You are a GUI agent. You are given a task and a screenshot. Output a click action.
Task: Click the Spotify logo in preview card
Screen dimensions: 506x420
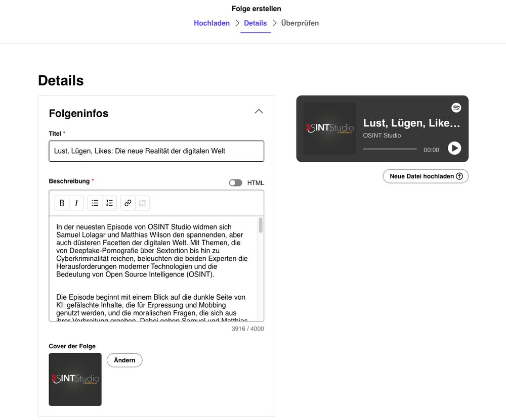(456, 108)
